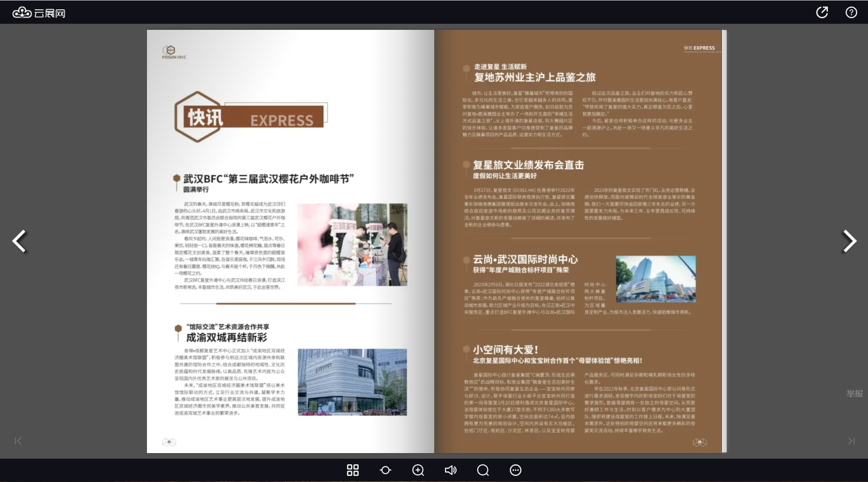The image size is (868, 482).
Task: Flip to the next page with the right arrow
Action: pos(850,241)
